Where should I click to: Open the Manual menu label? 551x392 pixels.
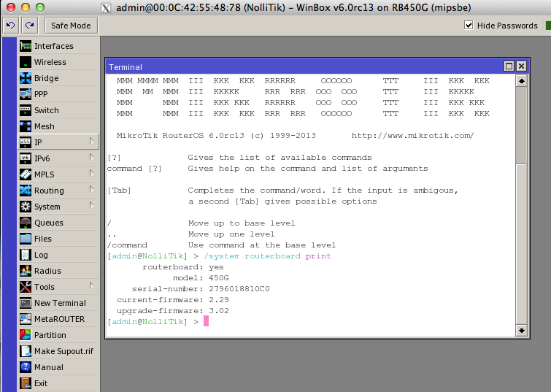[x=48, y=367]
